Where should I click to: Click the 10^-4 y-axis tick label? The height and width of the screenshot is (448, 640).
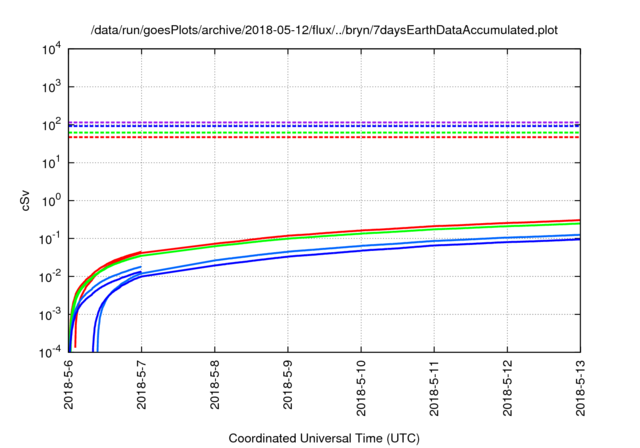tap(50, 352)
